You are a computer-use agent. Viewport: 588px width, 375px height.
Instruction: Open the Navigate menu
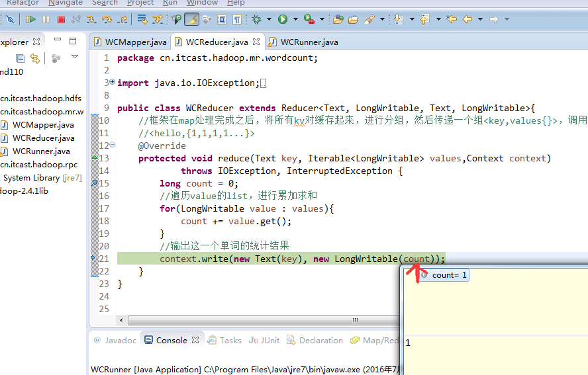tap(66, 3)
